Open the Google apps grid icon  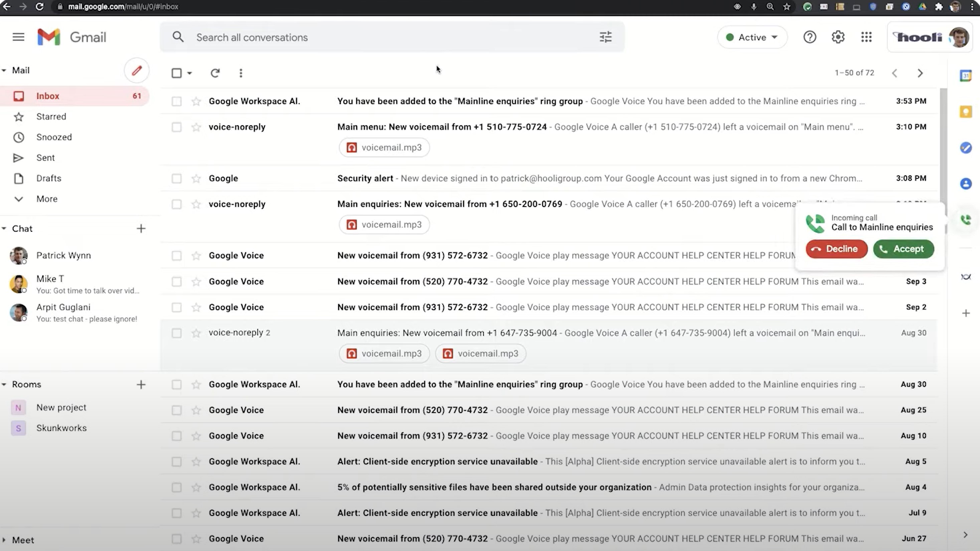(x=866, y=37)
